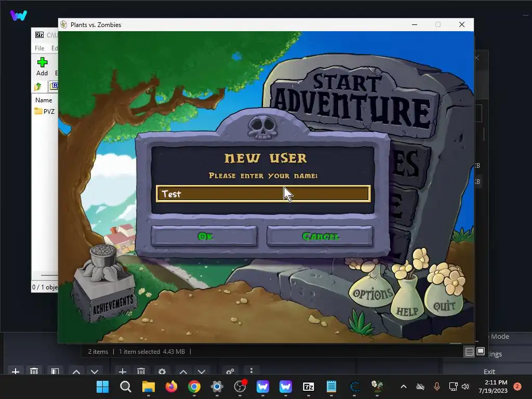This screenshot has height=399, width=532.
Task: Move the selected scene down in OBS
Action: click(x=95, y=371)
